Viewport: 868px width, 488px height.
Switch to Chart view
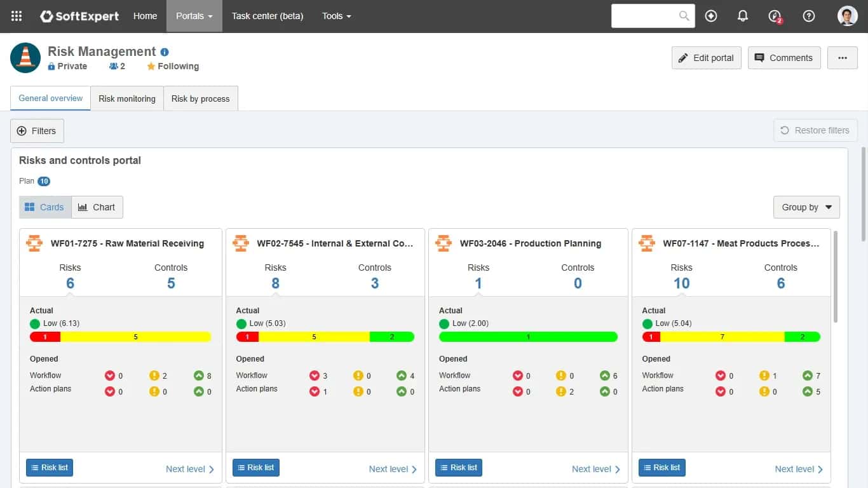pyautogui.click(x=97, y=207)
